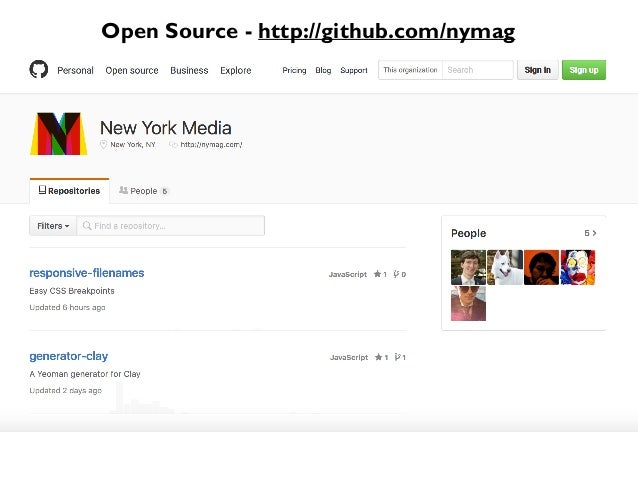Open the Explore nav link
The width and height of the screenshot is (638, 479).
pyautogui.click(x=236, y=70)
